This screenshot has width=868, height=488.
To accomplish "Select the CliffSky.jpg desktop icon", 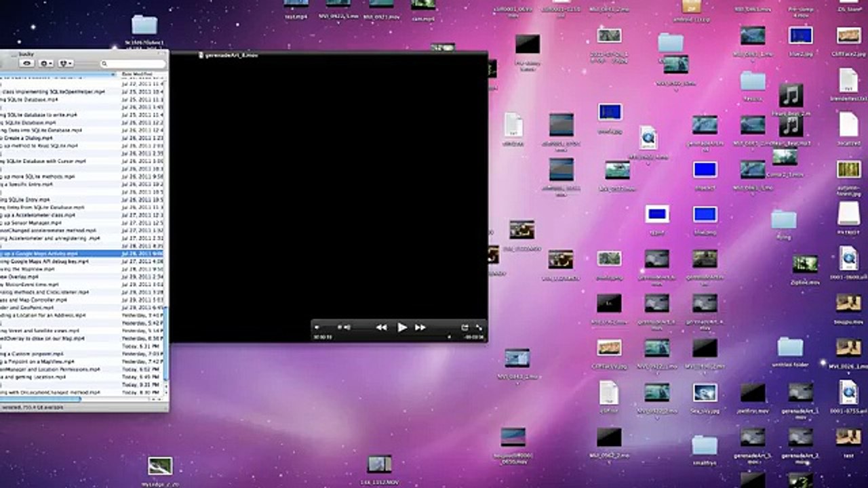I will (x=609, y=348).
